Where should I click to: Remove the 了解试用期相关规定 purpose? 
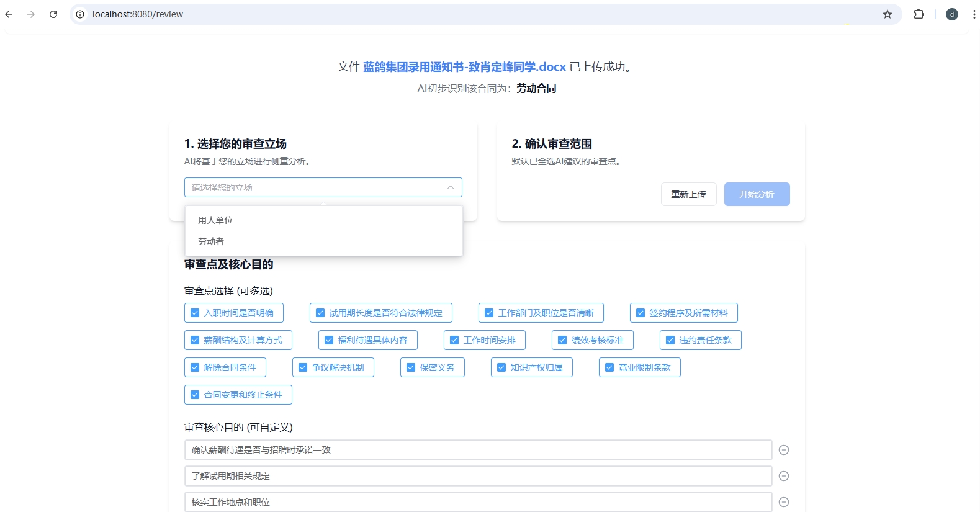(x=784, y=476)
